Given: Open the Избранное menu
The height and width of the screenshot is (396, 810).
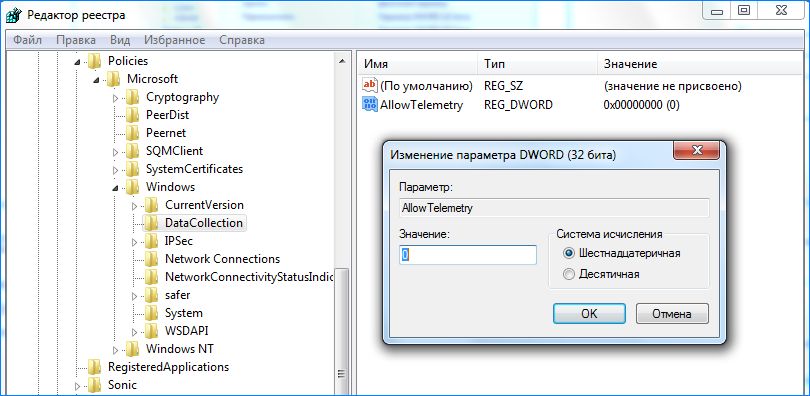Looking at the screenshot, I should pyautogui.click(x=175, y=40).
